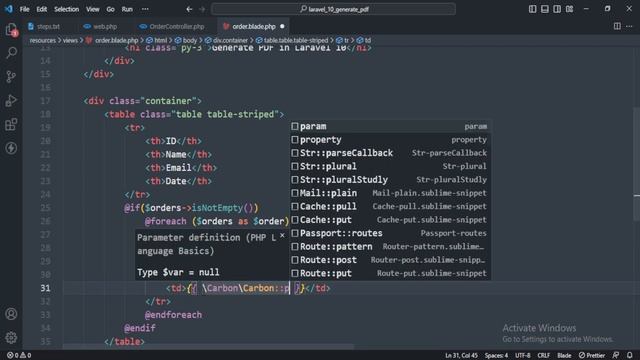The height and width of the screenshot is (360, 640).
Task: Change end of line via CRLF
Action: point(543,356)
